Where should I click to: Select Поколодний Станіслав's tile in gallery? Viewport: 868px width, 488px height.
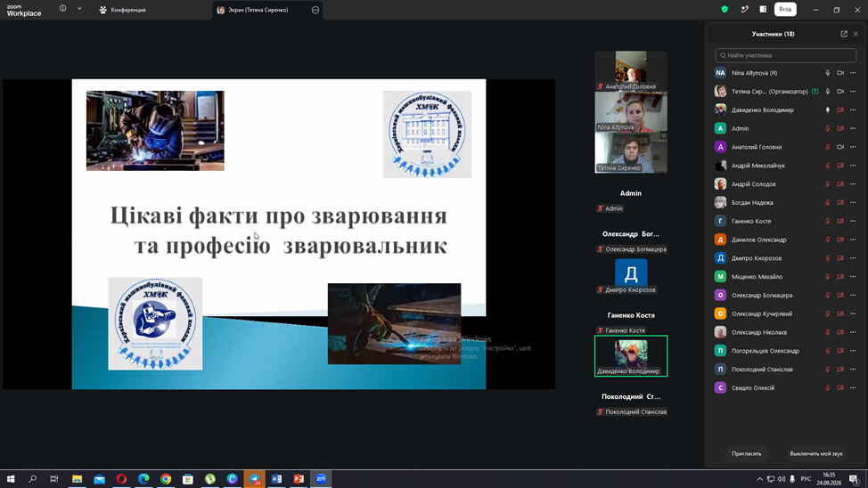(x=631, y=397)
